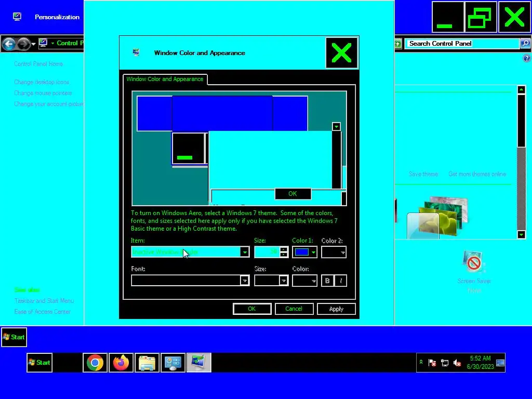This screenshot has height=399, width=532.
Task: Toggle the Bold font button
Action: 327,281
